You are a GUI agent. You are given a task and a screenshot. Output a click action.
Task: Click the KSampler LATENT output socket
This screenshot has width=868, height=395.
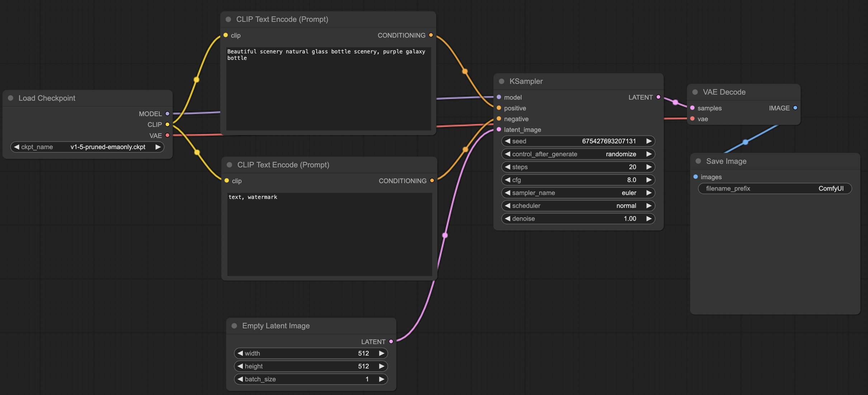pos(658,97)
